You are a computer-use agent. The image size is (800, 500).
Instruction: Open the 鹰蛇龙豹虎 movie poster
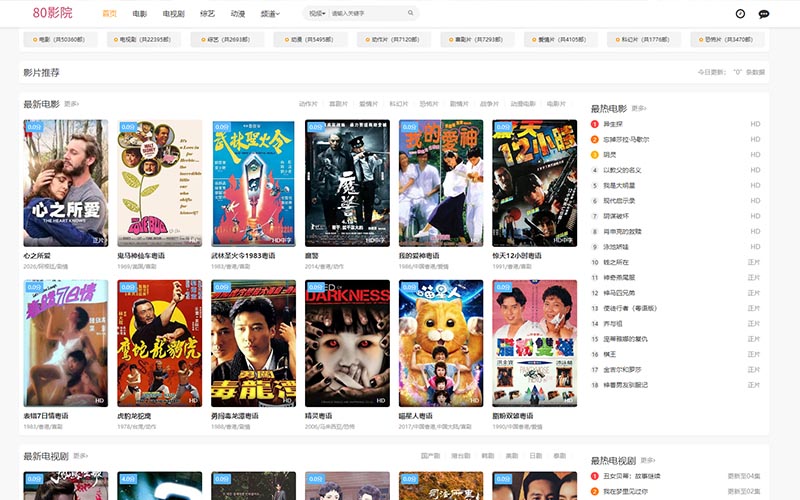pyautogui.click(x=160, y=343)
